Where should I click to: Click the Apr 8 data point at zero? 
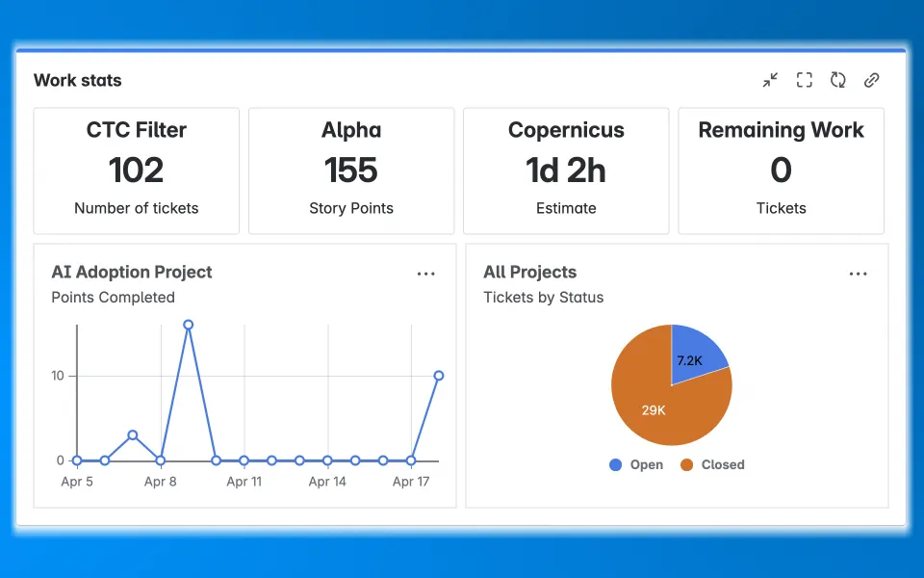click(161, 460)
